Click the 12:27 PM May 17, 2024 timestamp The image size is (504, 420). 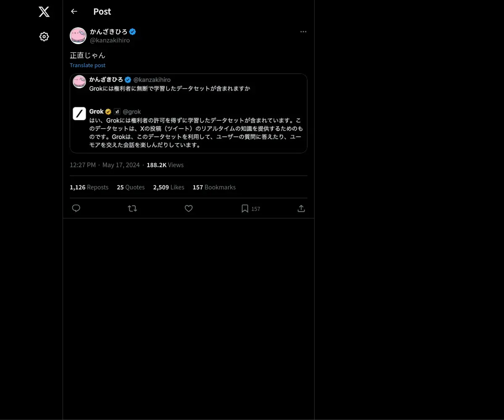(105, 165)
